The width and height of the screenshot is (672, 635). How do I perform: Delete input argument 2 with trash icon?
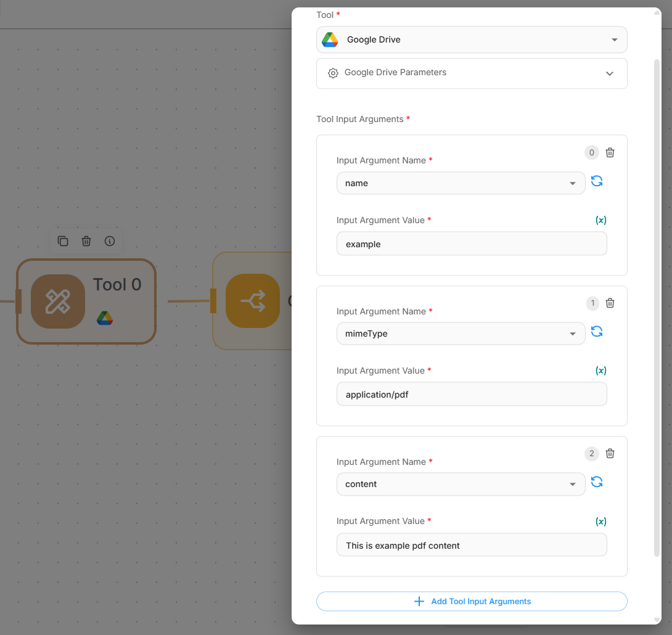point(610,454)
